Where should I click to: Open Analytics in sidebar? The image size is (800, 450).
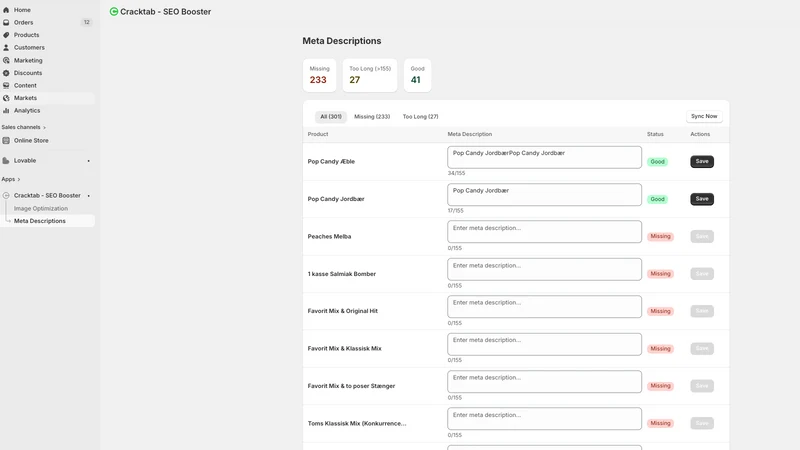[x=27, y=110]
